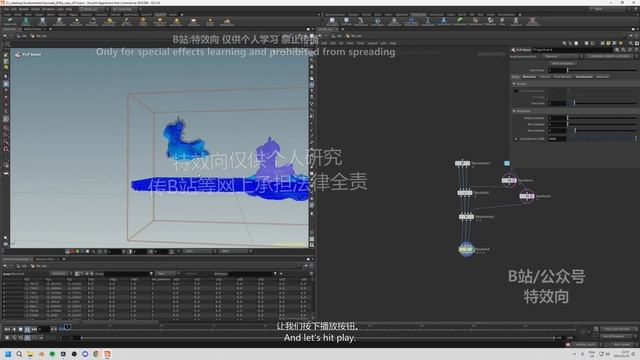Screen dimensions: 640x360
Task: Click obj in the network editor path bar
Action: tap(338, 36)
